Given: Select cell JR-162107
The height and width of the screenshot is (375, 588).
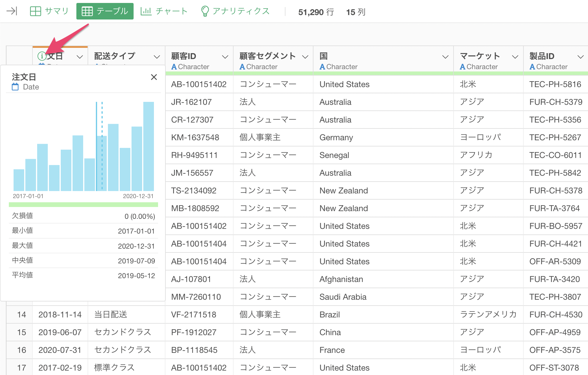Looking at the screenshot, I should click(199, 102).
